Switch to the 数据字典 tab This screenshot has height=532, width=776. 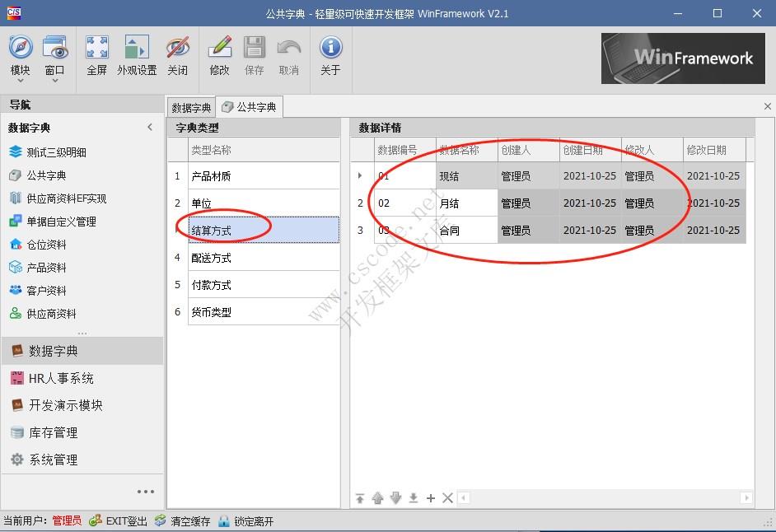coord(190,106)
